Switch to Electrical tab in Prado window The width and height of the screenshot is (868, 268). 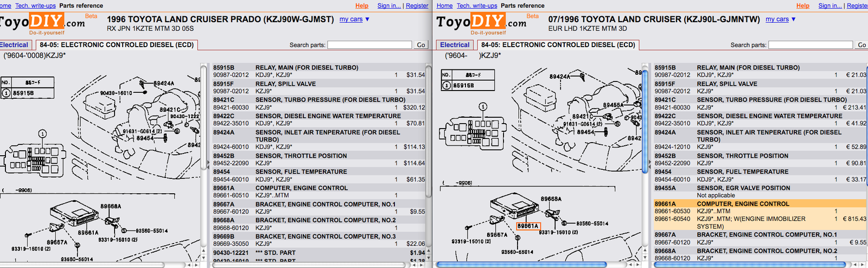pos(15,45)
